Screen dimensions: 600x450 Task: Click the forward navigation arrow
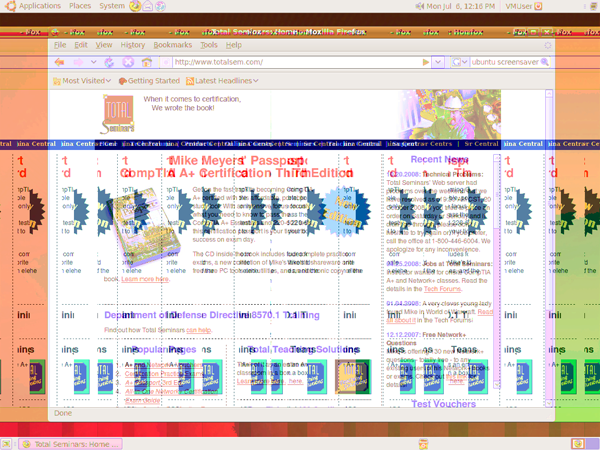78,62
